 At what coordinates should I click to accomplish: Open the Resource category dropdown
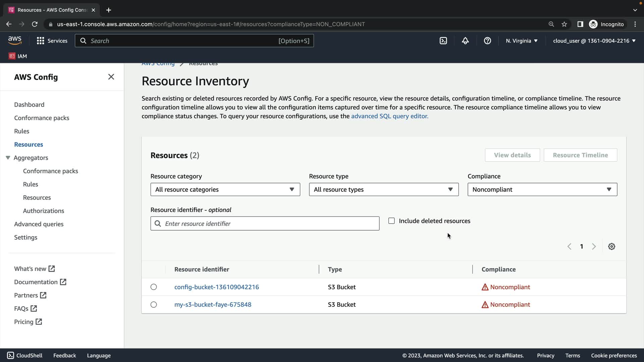pos(225,189)
